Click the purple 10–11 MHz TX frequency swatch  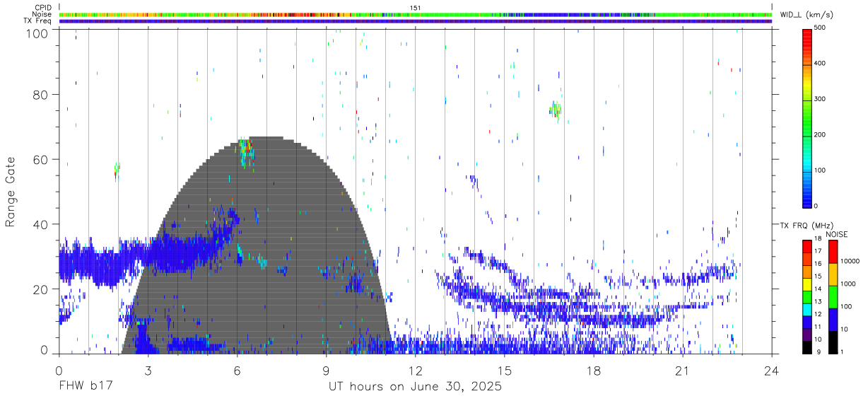click(x=807, y=335)
